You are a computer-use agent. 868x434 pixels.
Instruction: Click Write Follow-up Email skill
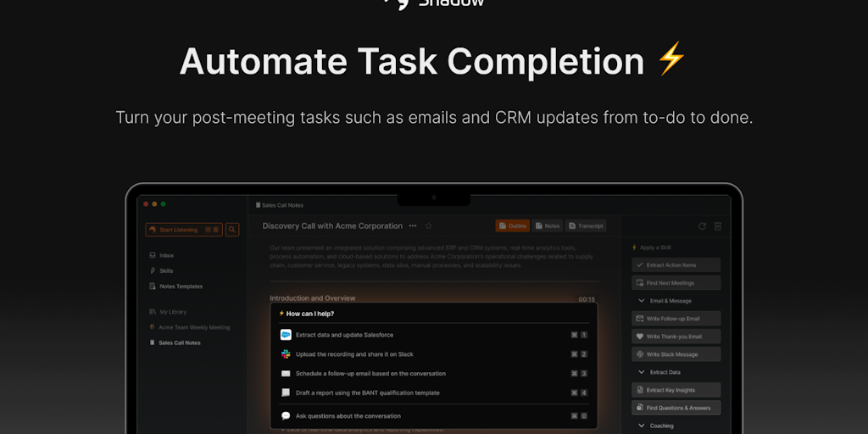click(676, 319)
